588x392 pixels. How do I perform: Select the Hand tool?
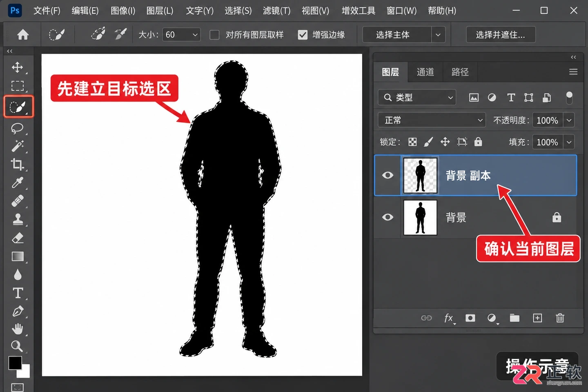tap(17, 329)
